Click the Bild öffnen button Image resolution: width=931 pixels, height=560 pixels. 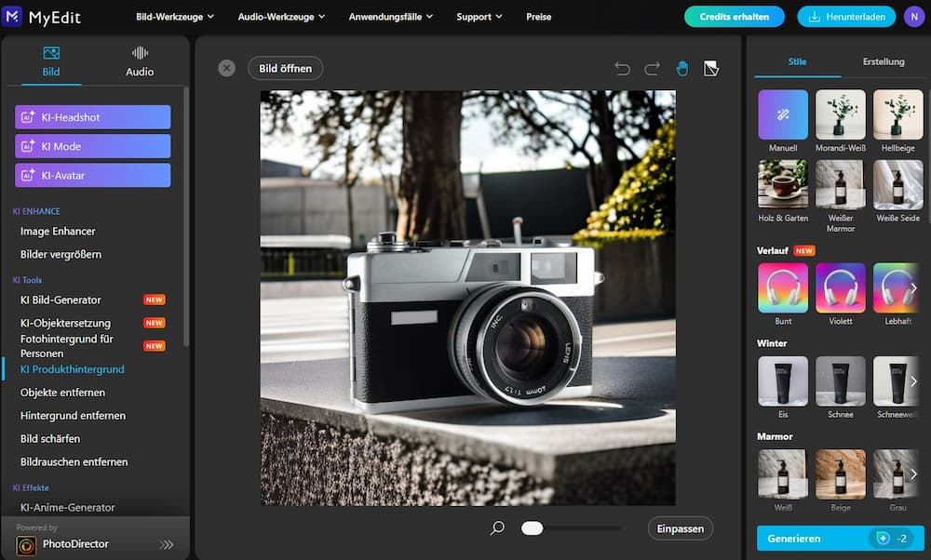pyautogui.click(x=286, y=69)
